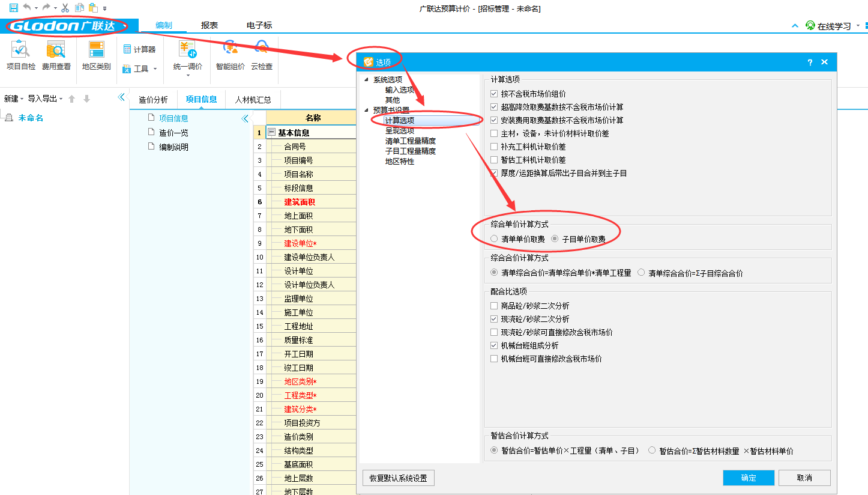Click the Redo arrow icon
868x495 pixels.
point(46,8)
